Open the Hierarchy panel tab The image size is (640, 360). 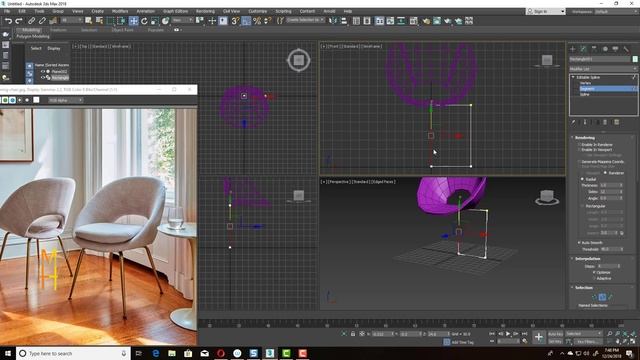point(594,49)
